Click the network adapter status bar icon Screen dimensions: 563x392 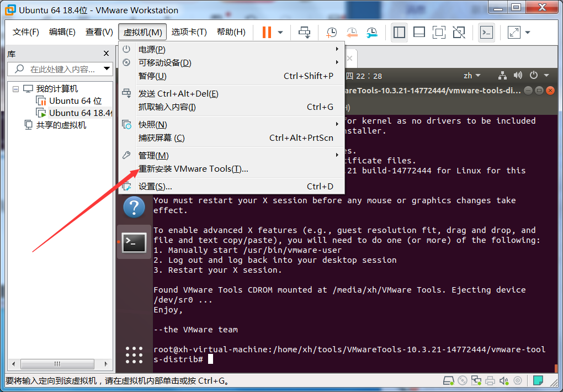tap(476, 380)
